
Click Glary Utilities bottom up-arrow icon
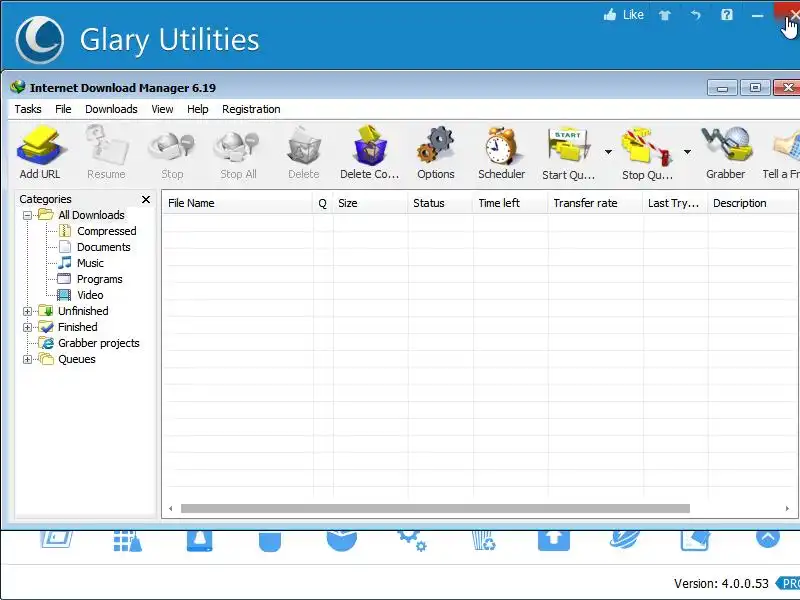(x=554, y=540)
